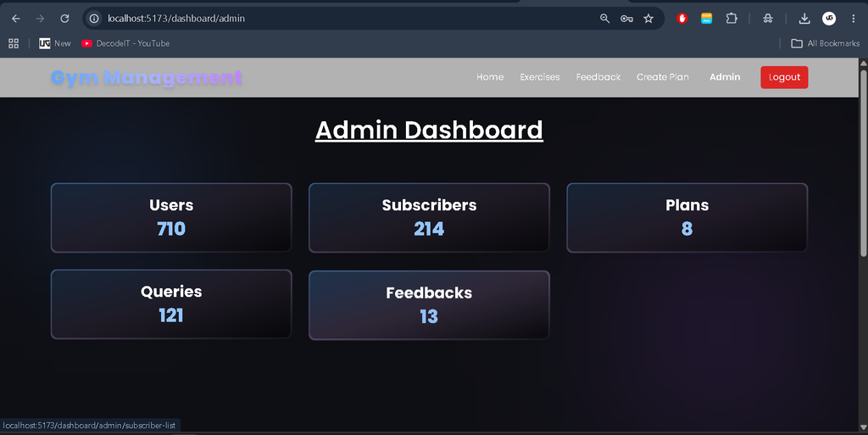Click the browser forward arrow

coord(40,19)
